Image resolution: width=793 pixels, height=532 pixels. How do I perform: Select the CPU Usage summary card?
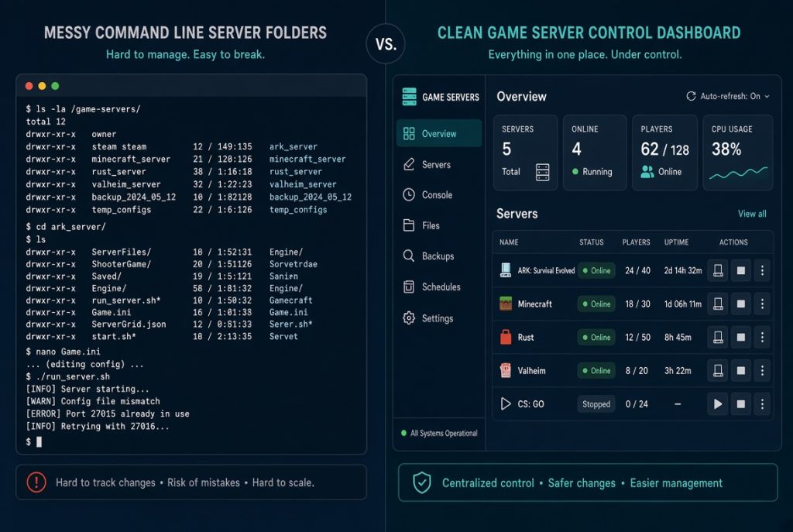[738, 153]
